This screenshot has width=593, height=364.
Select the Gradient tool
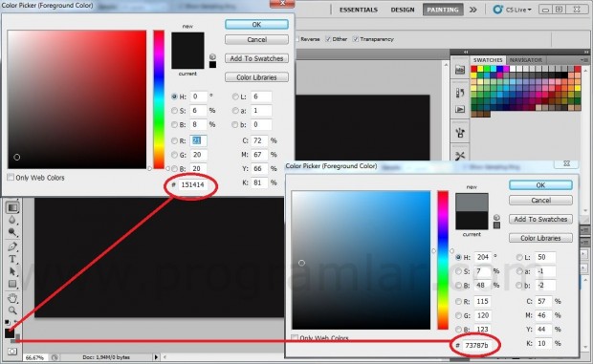[12, 207]
